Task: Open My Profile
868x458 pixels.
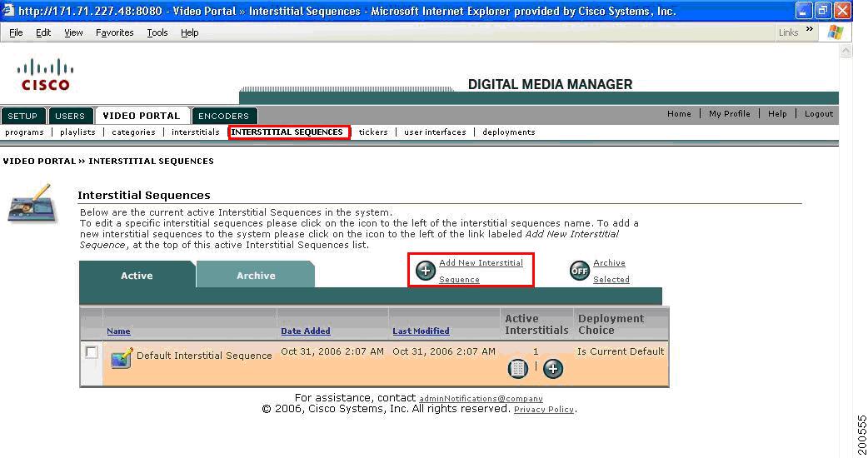Action: point(730,113)
